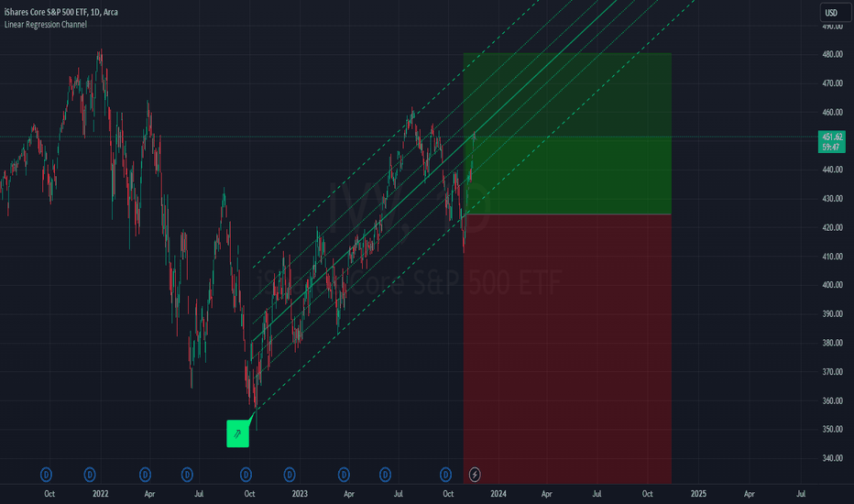Image resolution: width=854 pixels, height=504 pixels.
Task: Click the 480.00 price axis label
Action: coord(832,54)
